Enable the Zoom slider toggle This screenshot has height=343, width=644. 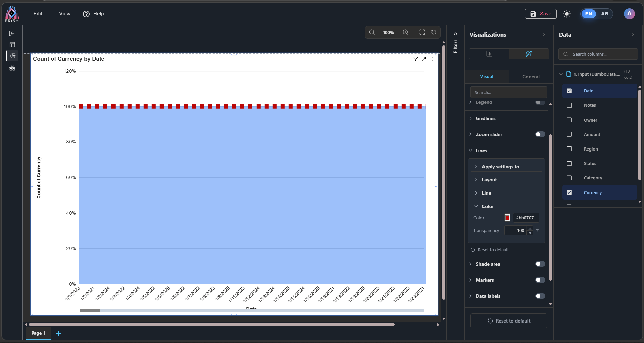(x=540, y=134)
